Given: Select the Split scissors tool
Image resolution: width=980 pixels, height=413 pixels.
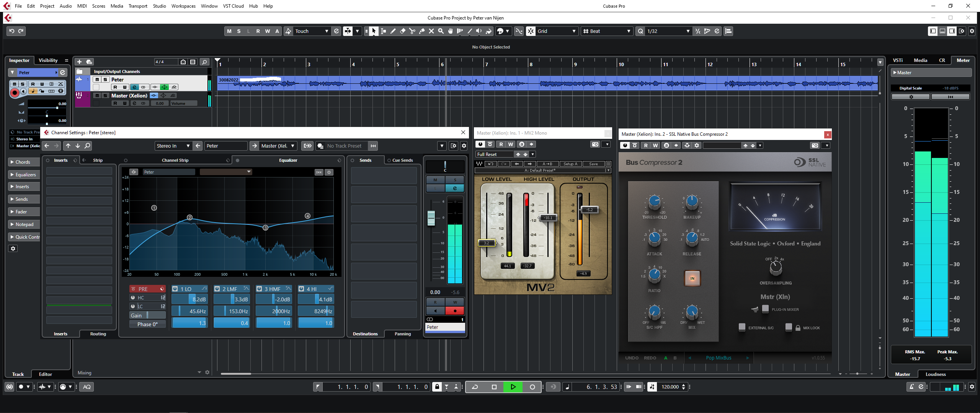Looking at the screenshot, I should [x=412, y=31].
